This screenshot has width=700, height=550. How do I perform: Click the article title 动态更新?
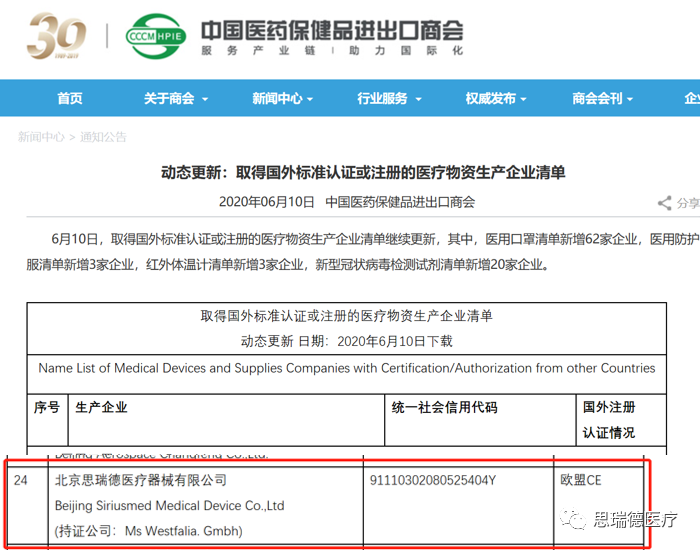tap(363, 172)
